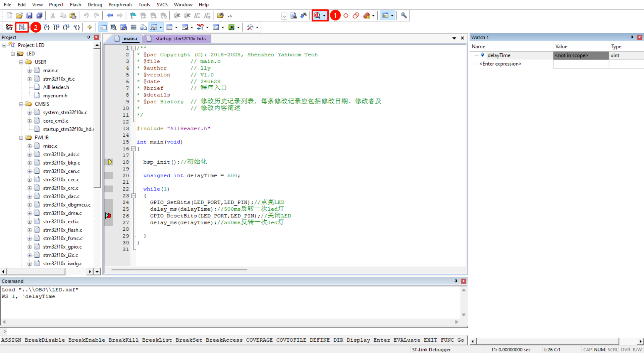Click the Reset CPU icon

[x=9, y=27]
